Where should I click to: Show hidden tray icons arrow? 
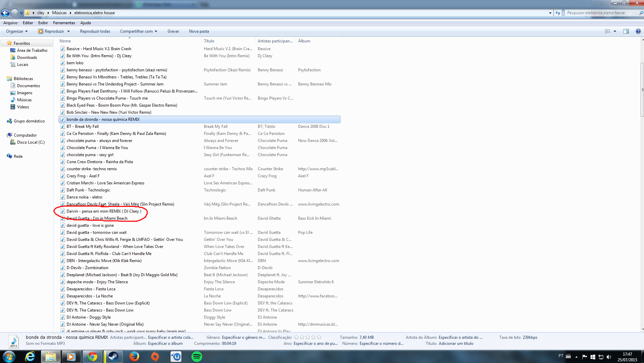576,357
